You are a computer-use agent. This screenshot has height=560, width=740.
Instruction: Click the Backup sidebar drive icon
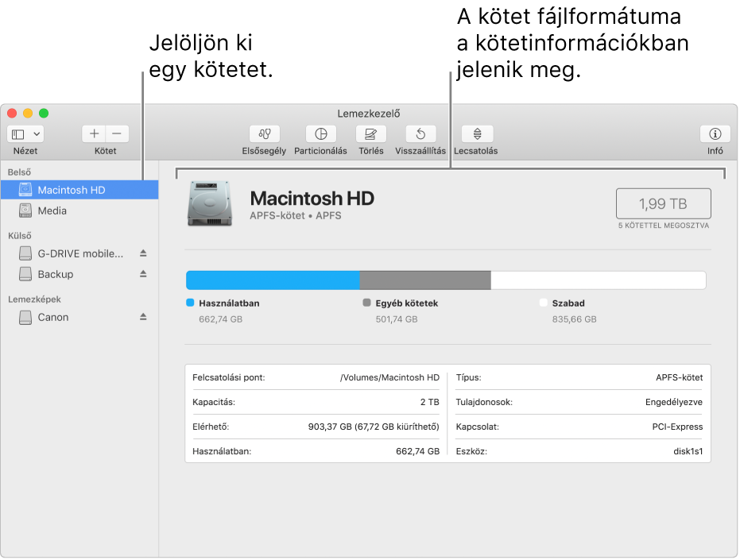click(x=25, y=274)
